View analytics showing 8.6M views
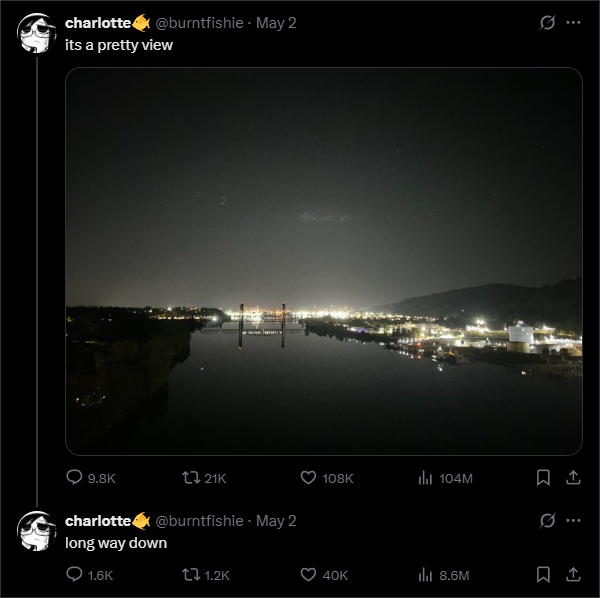Screen dimensions: 600x598 coord(443,575)
